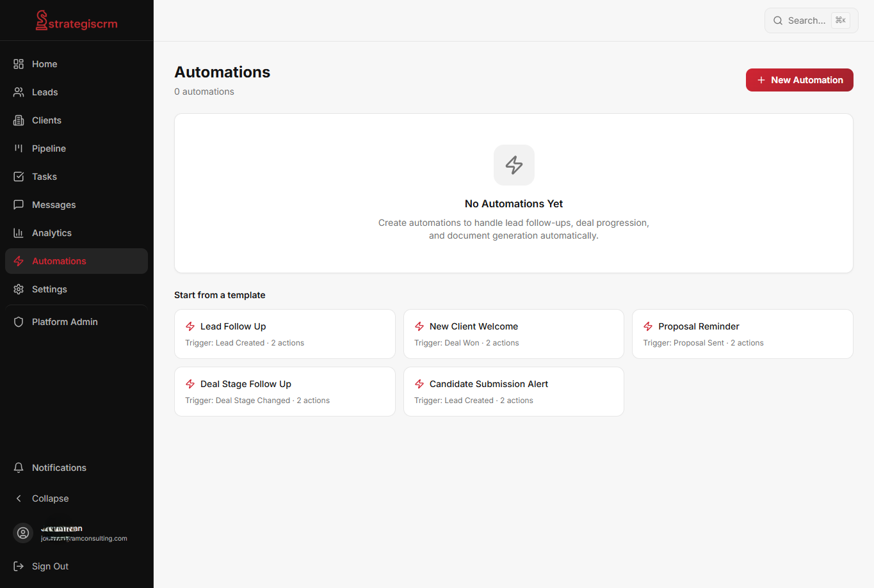Click the Notifications bell icon
The height and width of the screenshot is (588, 874).
[x=19, y=468]
